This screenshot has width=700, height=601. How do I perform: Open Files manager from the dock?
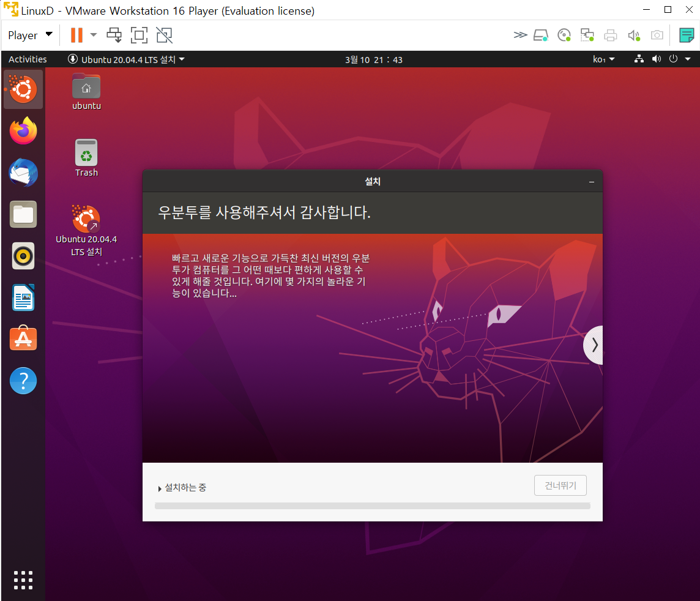(23, 214)
